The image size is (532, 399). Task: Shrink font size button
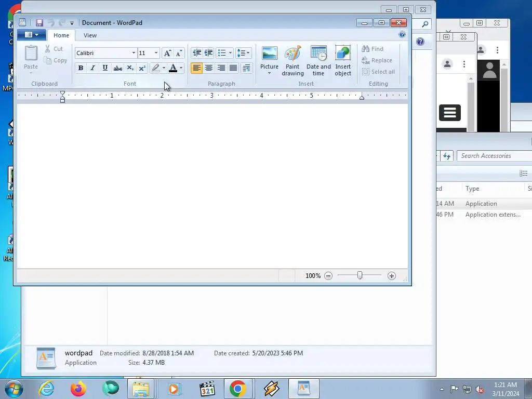(x=179, y=53)
